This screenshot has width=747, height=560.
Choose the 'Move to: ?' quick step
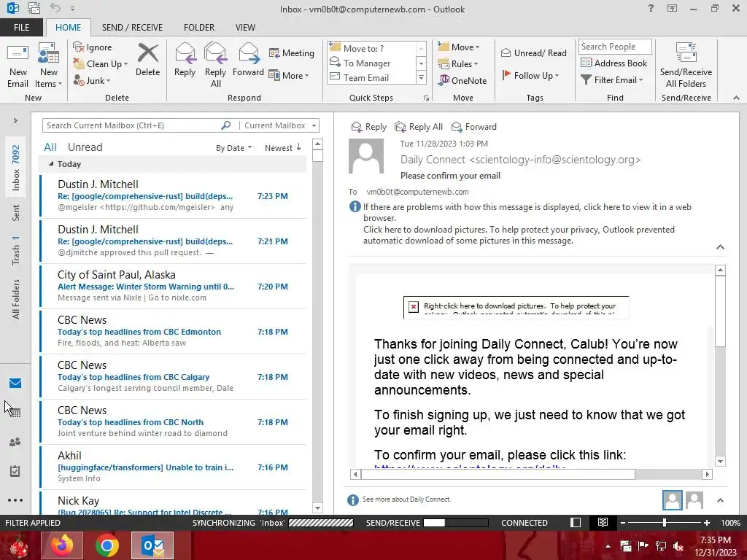pos(371,48)
